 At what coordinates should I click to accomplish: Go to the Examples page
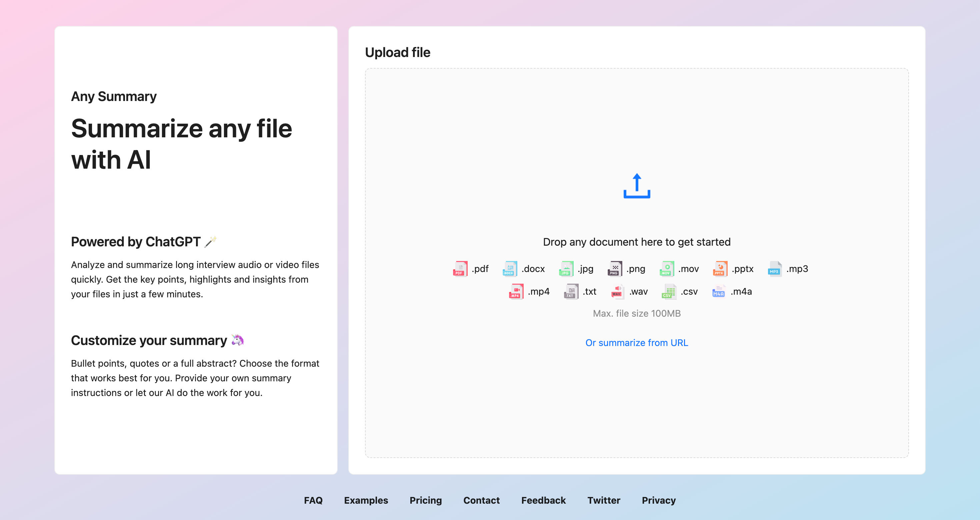click(366, 500)
